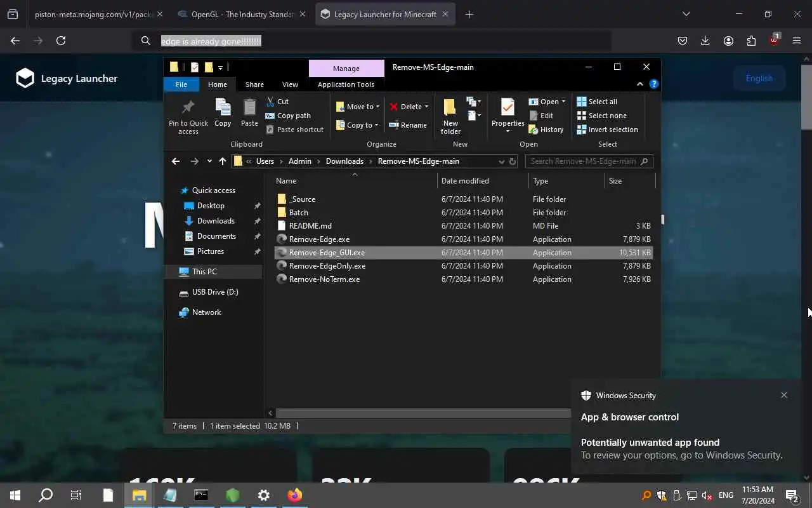Switch to the OpenGL browser tab
812x508 pixels.
(242, 14)
